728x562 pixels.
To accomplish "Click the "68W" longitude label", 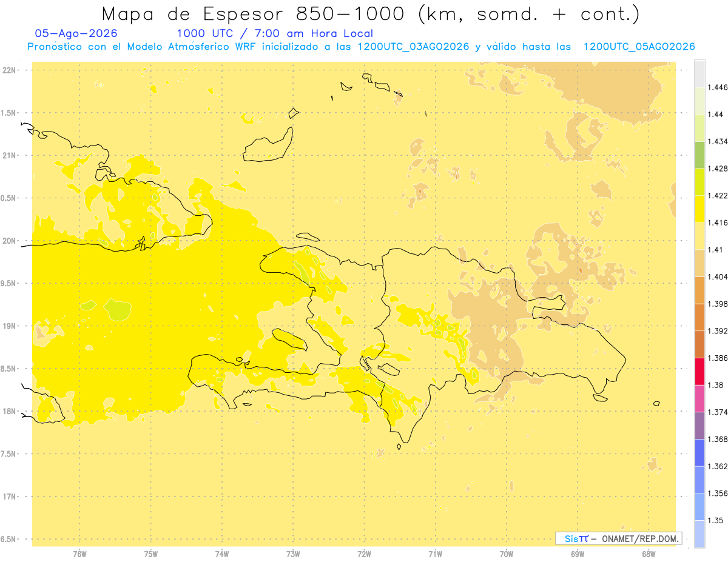I will 649,554.
